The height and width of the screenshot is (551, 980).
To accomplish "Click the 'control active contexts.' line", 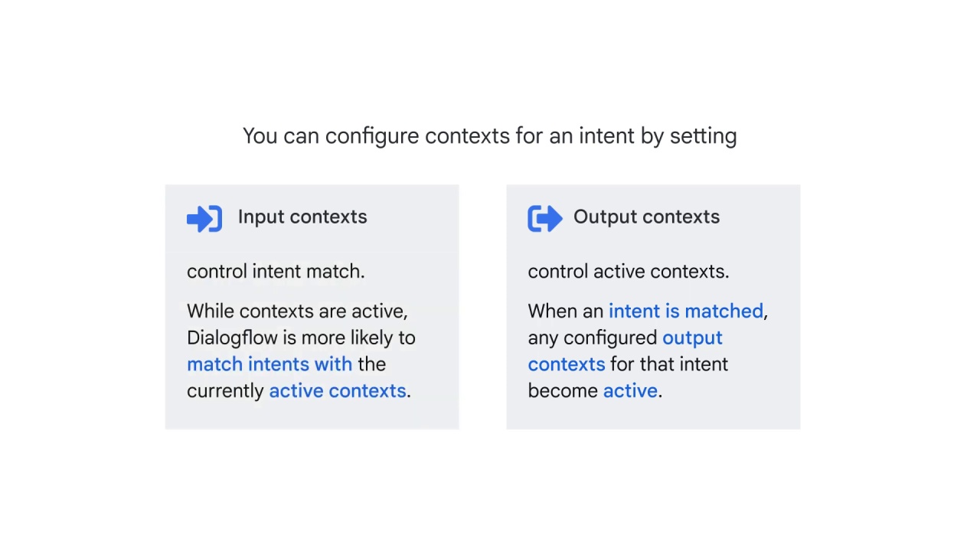I will [x=629, y=272].
